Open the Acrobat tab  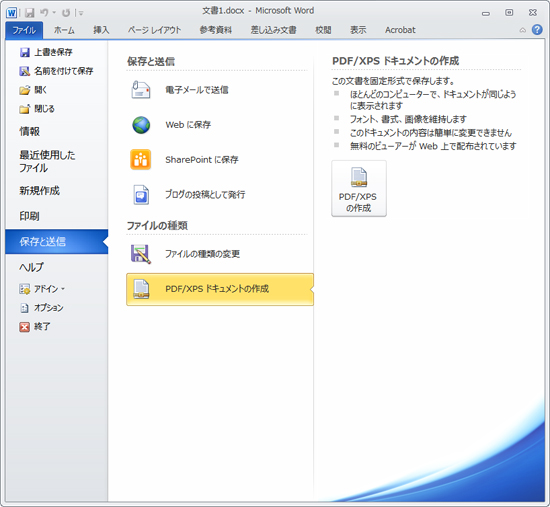[400, 30]
